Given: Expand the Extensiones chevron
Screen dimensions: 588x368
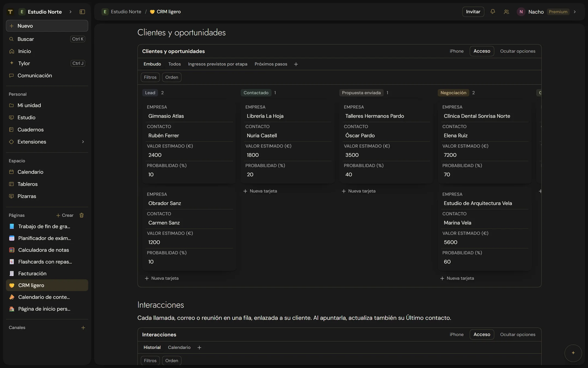Looking at the screenshot, I should point(83,142).
